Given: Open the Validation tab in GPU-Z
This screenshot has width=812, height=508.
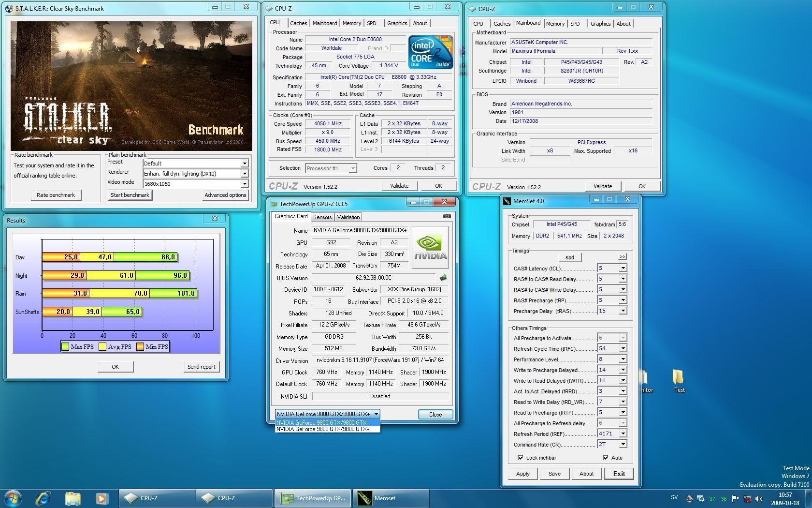Looking at the screenshot, I should pyautogui.click(x=348, y=217).
